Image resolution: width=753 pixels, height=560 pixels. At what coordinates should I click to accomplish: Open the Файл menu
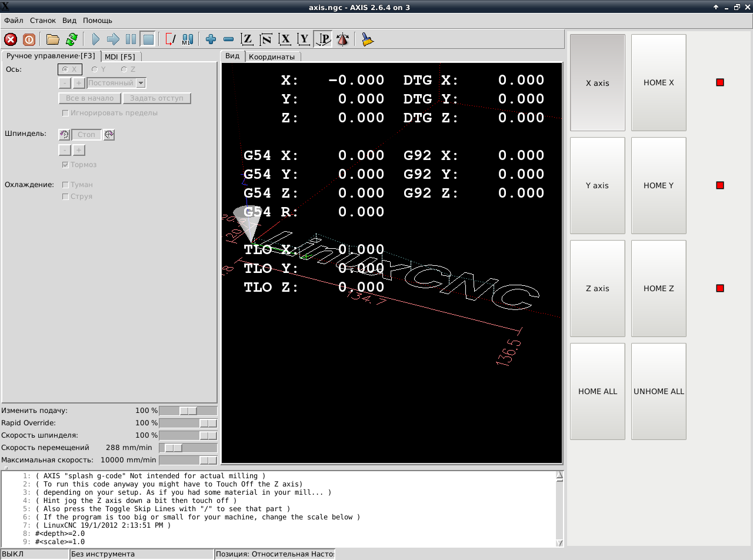click(x=14, y=21)
